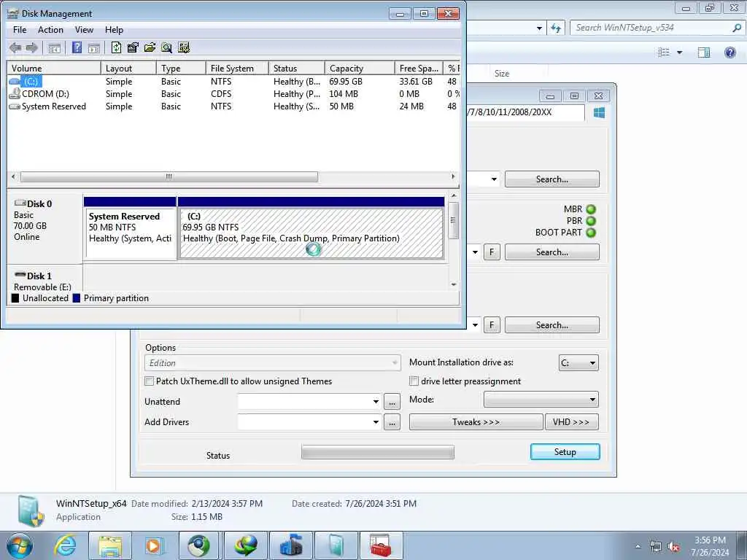Click the Disk Management toolbox icon on taskbar
The image size is (747, 560).
tap(381, 545)
